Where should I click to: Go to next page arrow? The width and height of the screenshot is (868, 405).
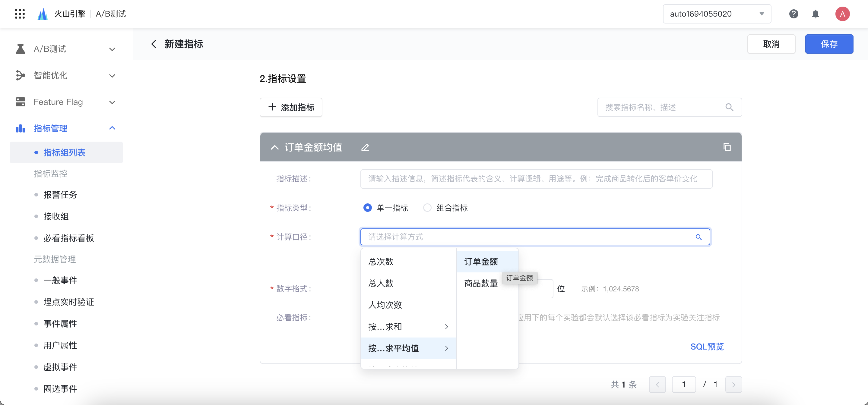733,385
